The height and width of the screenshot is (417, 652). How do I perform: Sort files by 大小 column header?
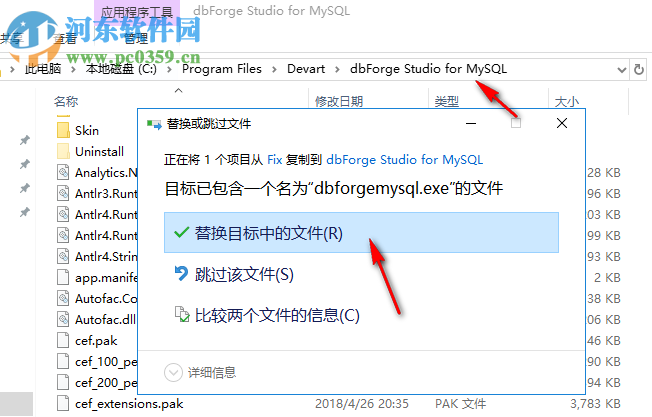point(566,101)
